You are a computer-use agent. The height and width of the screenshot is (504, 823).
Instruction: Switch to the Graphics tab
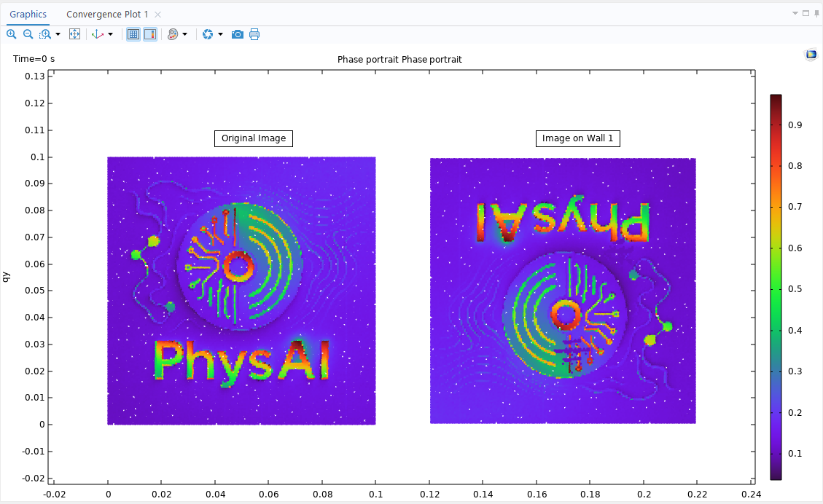[x=28, y=15]
